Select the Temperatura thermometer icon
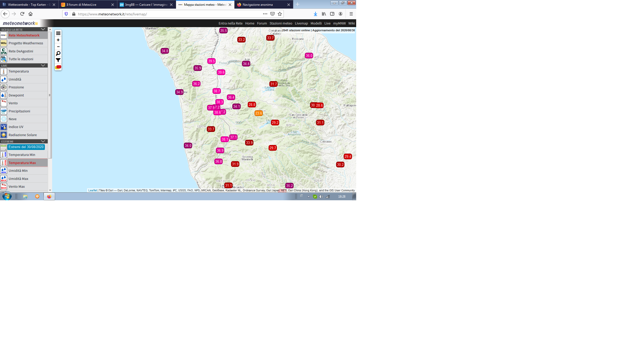 [x=4, y=71]
